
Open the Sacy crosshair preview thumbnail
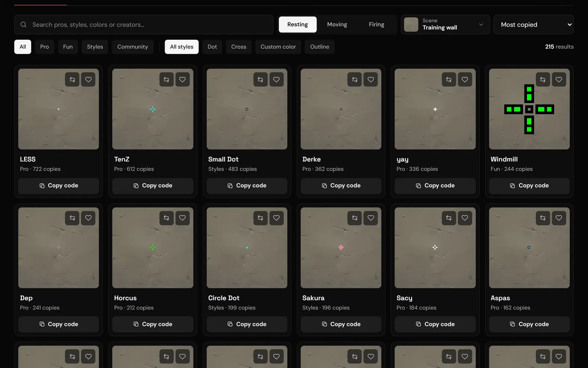(x=435, y=247)
